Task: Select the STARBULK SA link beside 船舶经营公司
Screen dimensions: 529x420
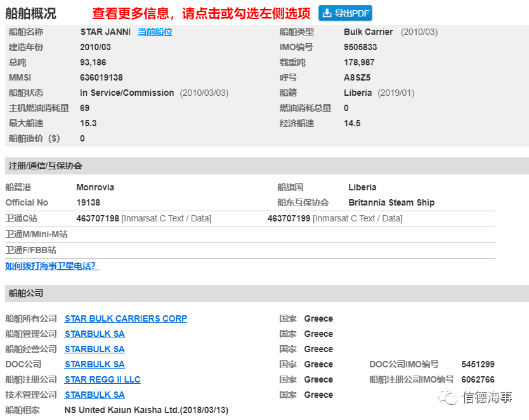Action: (x=95, y=349)
